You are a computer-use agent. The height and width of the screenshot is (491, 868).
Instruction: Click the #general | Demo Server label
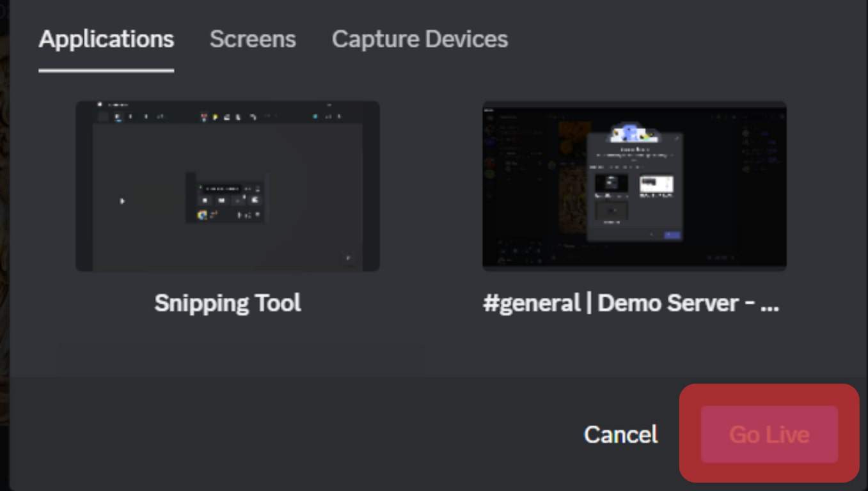631,303
